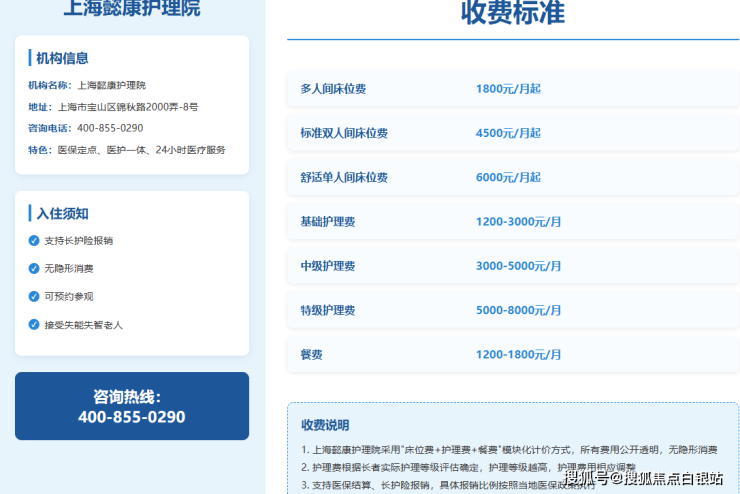Viewport: 740px width, 494px height.
Task: Click the 标准双人间床位费 row label
Action: [x=344, y=133]
